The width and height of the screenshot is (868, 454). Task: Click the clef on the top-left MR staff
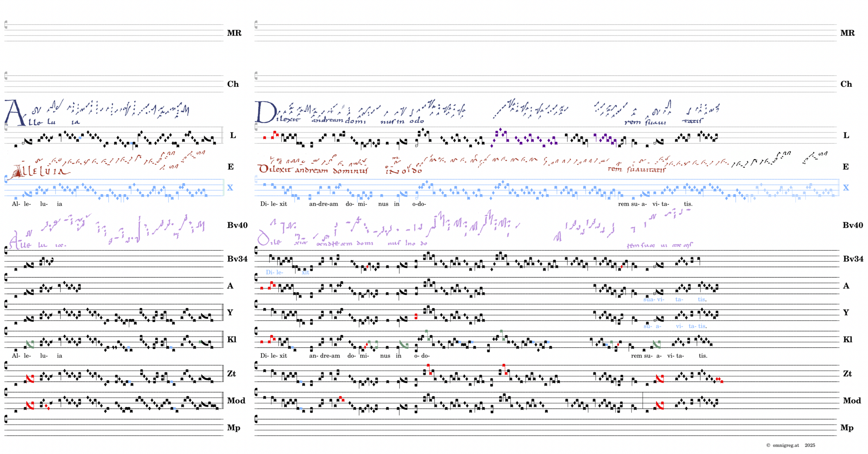pyautogui.click(x=6, y=24)
